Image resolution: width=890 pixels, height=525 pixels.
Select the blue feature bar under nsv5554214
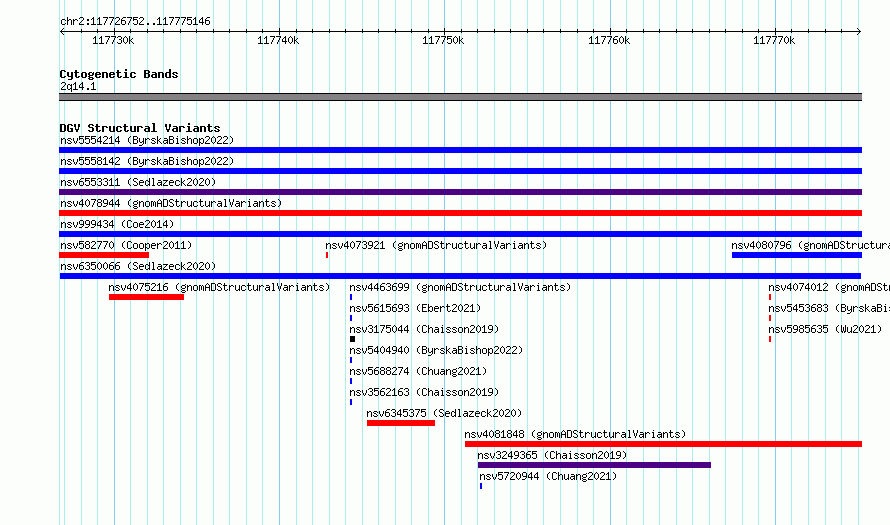(x=460, y=150)
